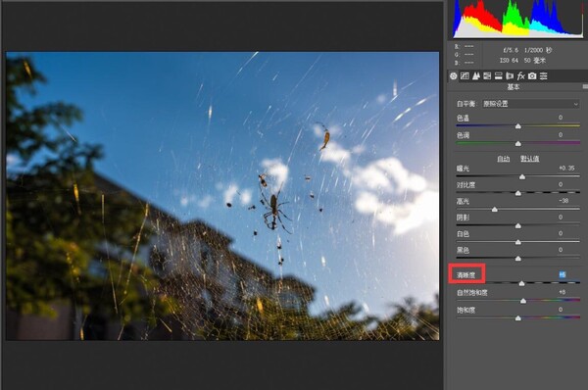The image size is (588, 390).
Task: Open the Split Toning panel icon
Action: pyautogui.click(x=499, y=76)
